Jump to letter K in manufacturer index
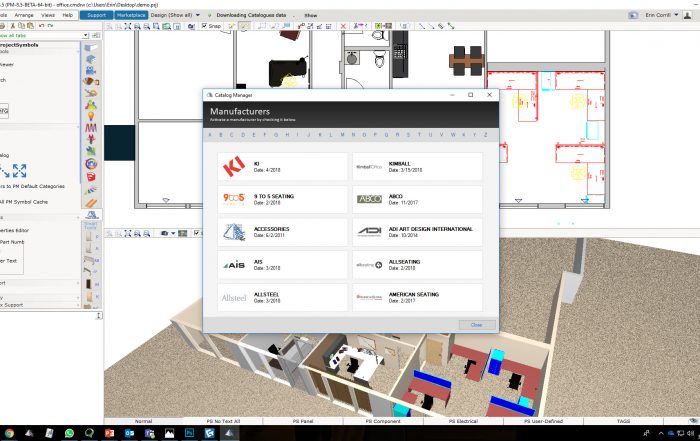 [x=320, y=135]
